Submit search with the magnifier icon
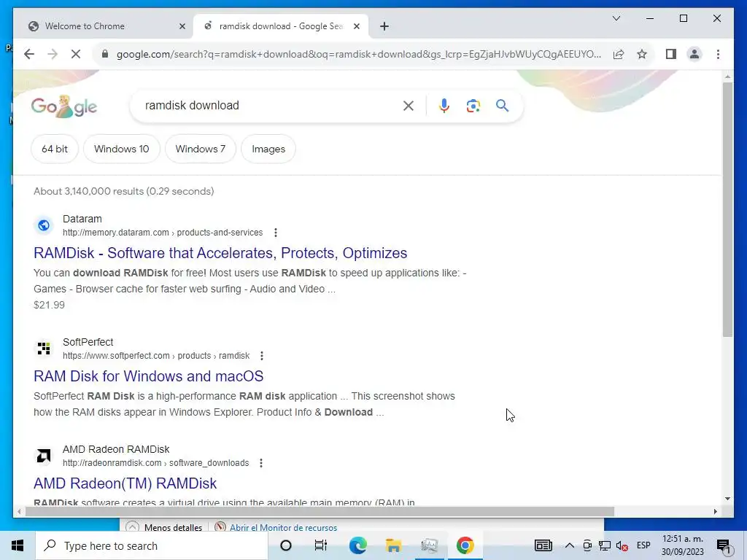This screenshot has width=747, height=560. pyautogui.click(x=502, y=106)
